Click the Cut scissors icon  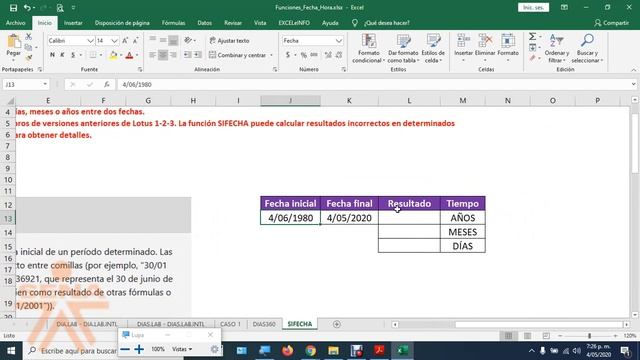pos(29,37)
